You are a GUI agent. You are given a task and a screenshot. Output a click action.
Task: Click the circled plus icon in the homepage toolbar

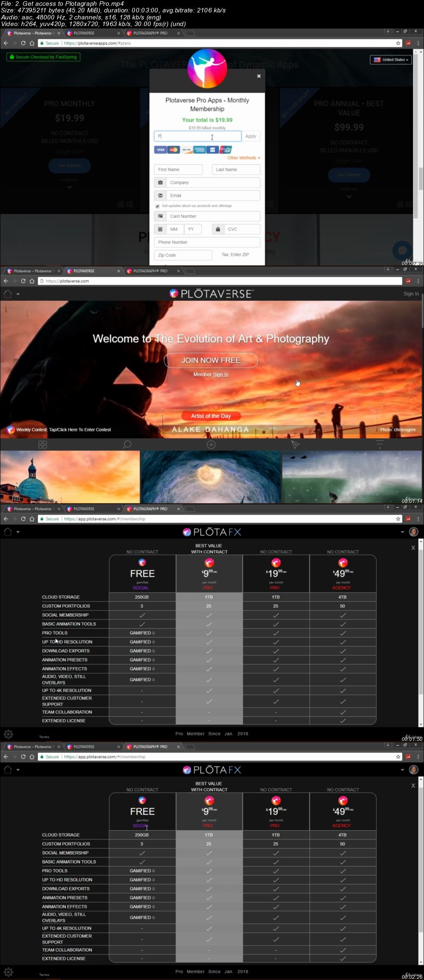(211, 445)
